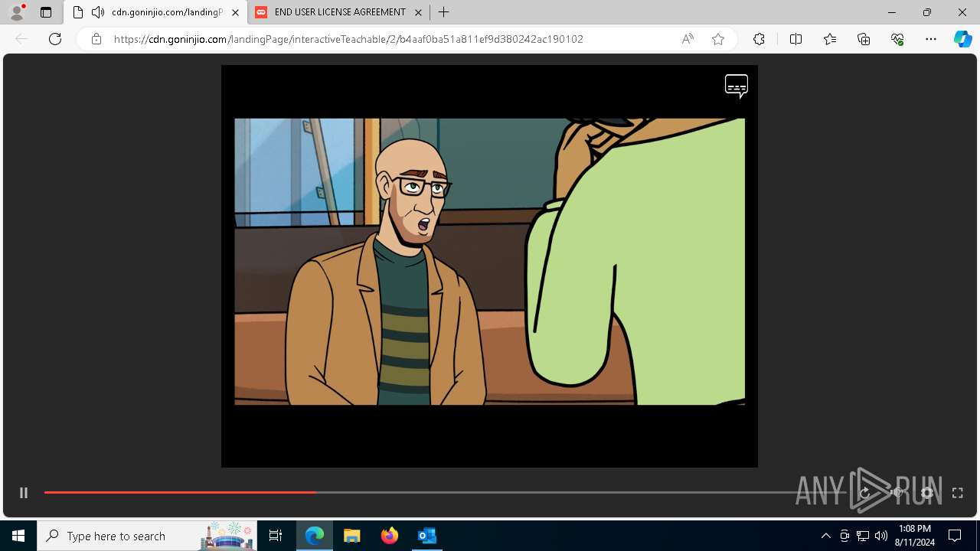Open notification center
980x551 pixels.
pos(955,536)
